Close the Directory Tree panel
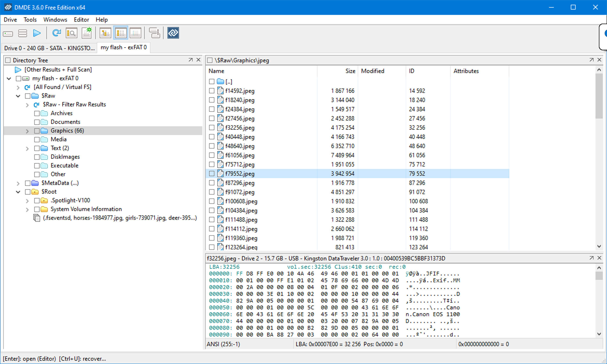The width and height of the screenshot is (607, 364). pyautogui.click(x=198, y=60)
